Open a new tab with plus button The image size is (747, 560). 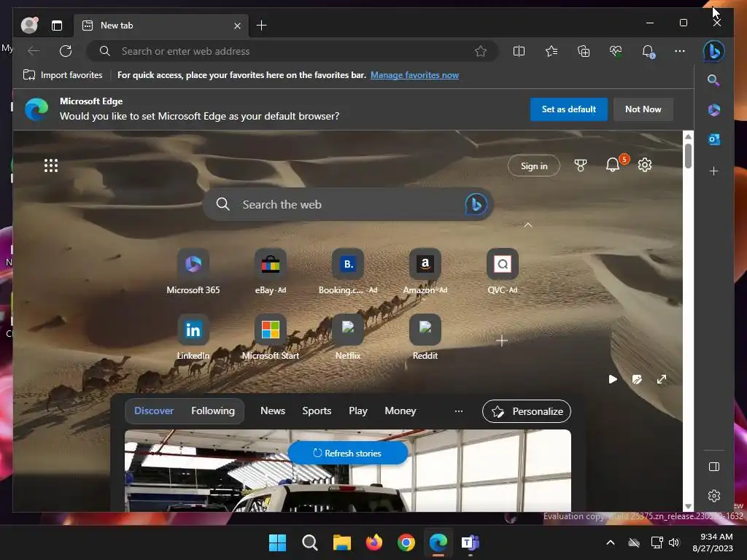[x=262, y=26]
